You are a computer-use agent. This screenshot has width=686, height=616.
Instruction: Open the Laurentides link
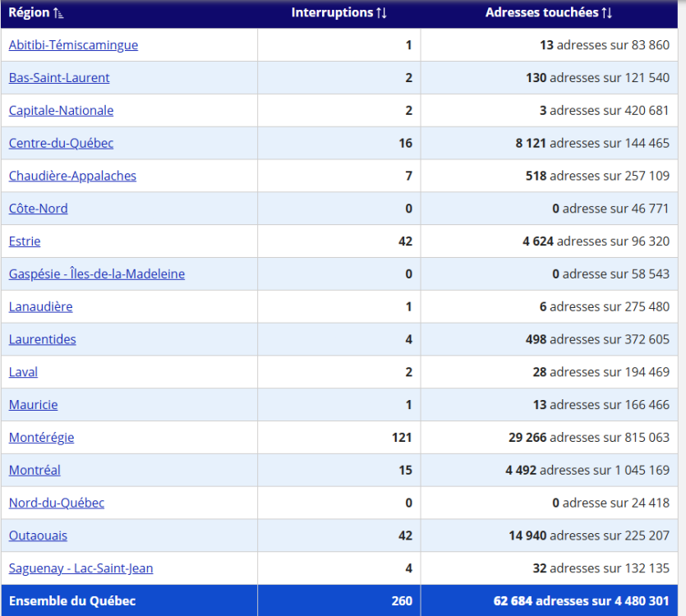(x=42, y=339)
